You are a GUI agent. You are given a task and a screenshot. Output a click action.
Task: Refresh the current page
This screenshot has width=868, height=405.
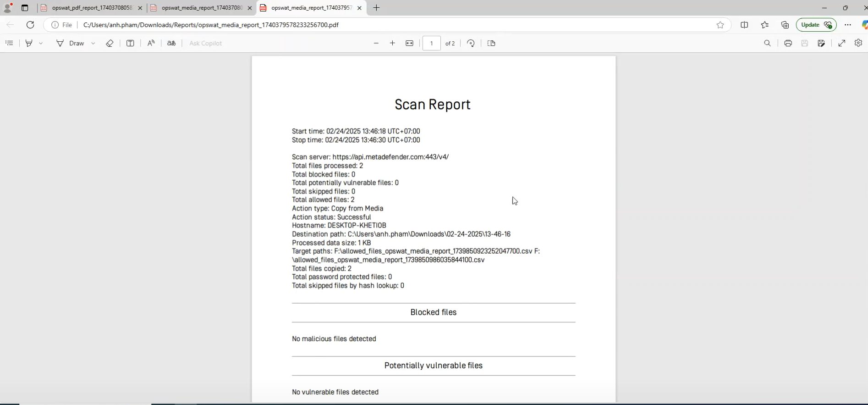[x=30, y=25]
